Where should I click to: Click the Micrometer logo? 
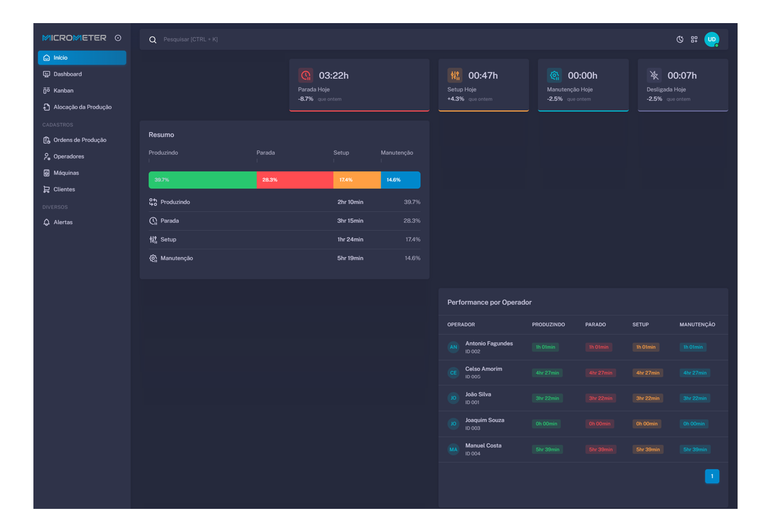point(74,38)
